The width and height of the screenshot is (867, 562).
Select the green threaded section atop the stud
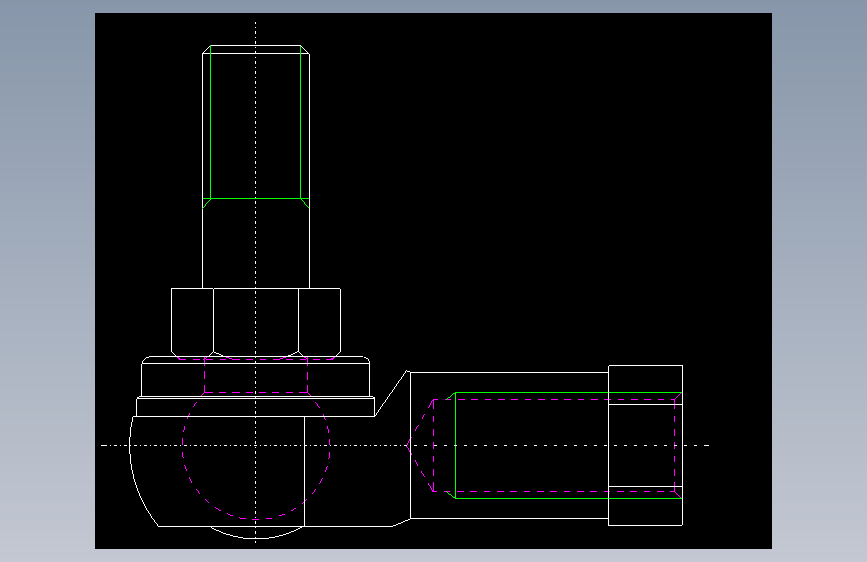click(x=256, y=127)
